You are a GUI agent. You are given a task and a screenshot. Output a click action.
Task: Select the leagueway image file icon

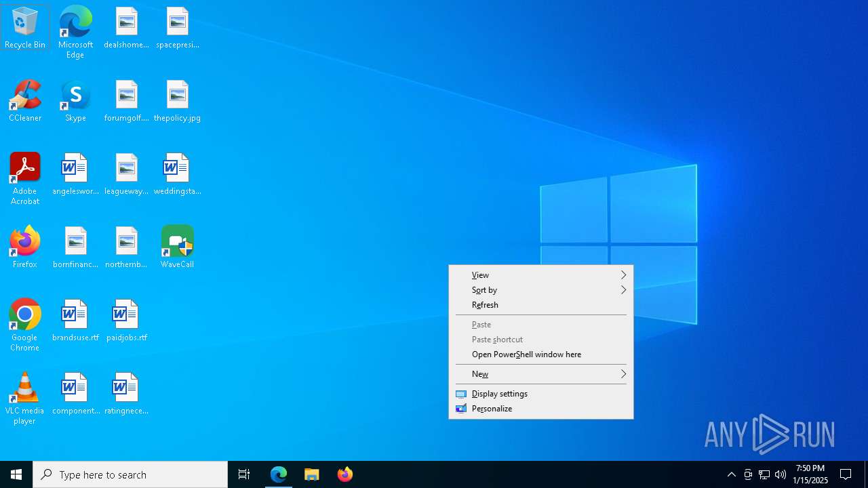click(x=126, y=174)
